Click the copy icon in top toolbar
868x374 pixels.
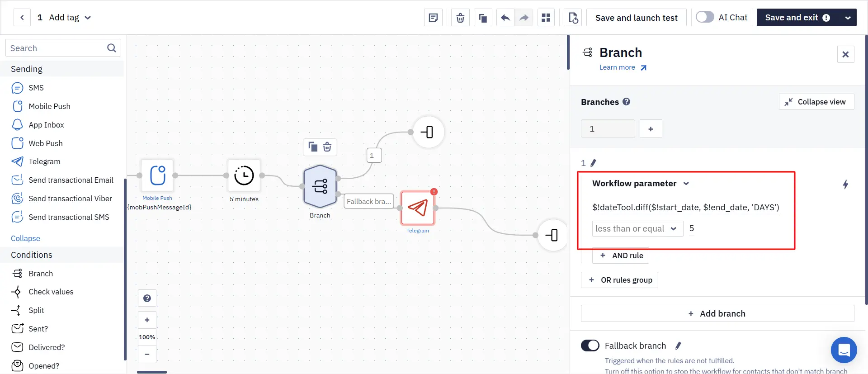tap(483, 18)
